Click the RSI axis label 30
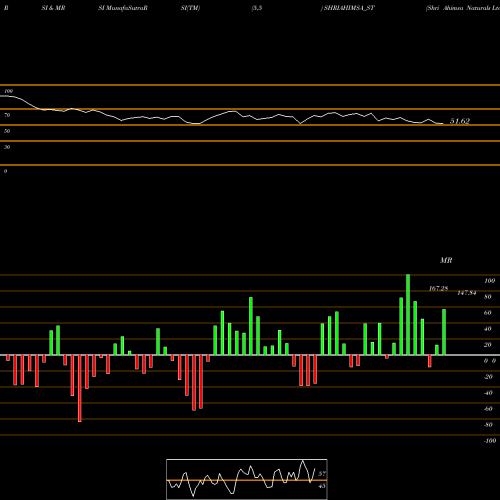Image resolution: width=500 pixels, height=500 pixels. [7, 147]
